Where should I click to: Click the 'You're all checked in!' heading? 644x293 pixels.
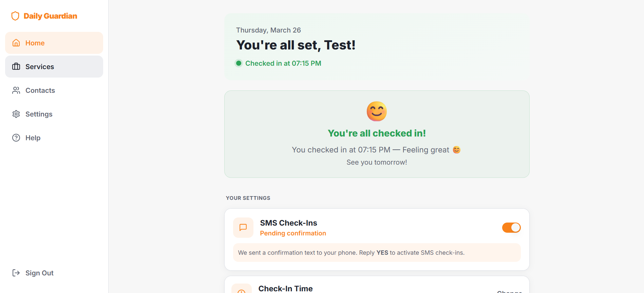(x=377, y=133)
